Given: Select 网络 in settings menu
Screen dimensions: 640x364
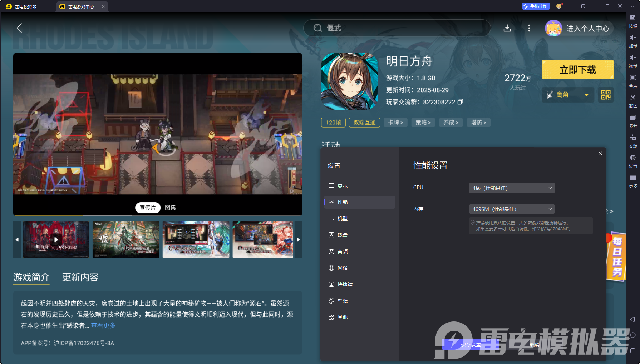Looking at the screenshot, I should coord(360,268).
